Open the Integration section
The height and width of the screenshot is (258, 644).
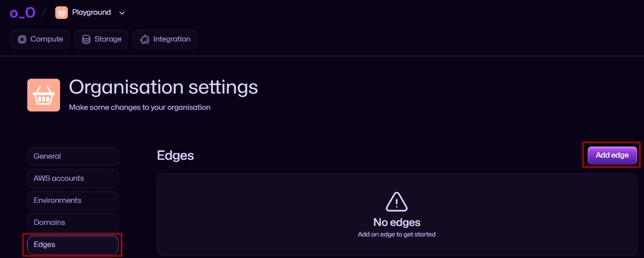[x=165, y=39]
